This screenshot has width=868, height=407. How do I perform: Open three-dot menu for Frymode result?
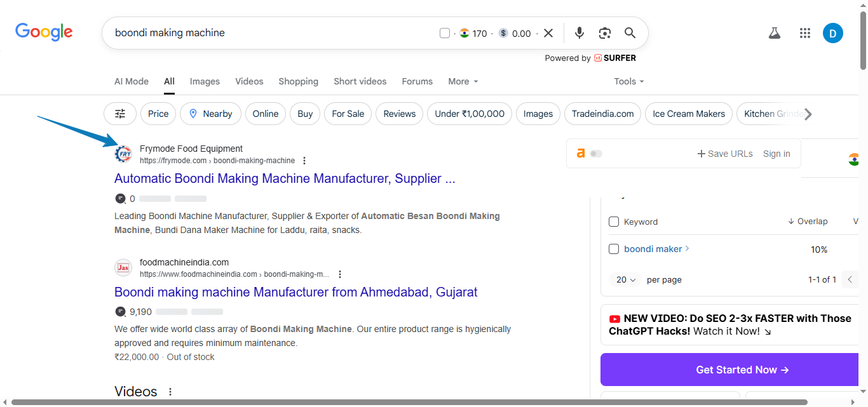(304, 161)
